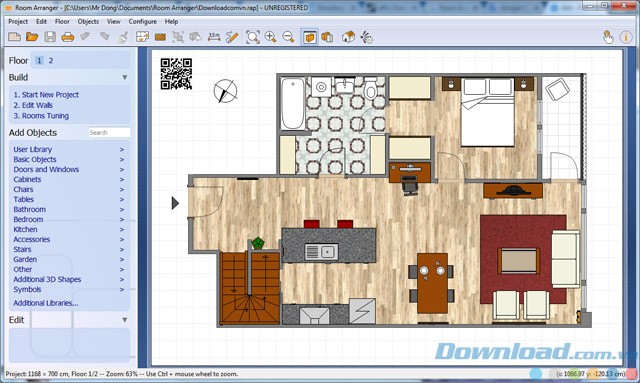Open the room layout editing icon
This screenshot has width=640, height=383.
point(142,37)
